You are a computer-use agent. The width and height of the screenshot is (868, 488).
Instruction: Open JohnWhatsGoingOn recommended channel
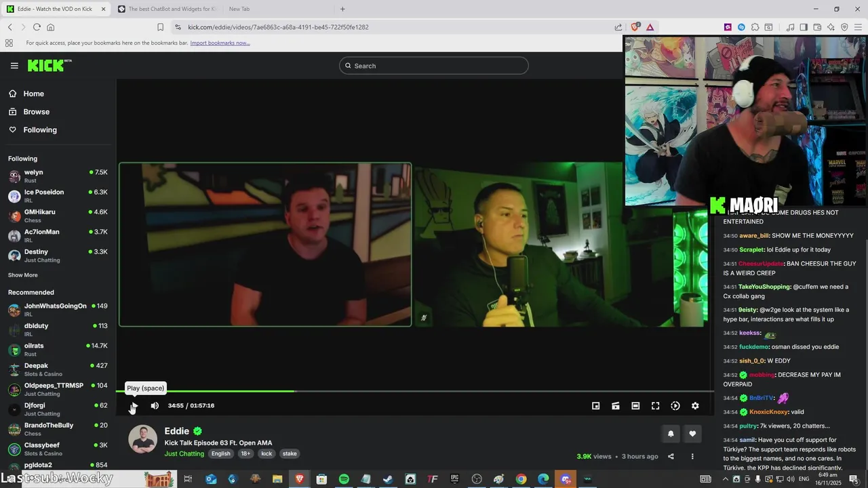click(x=58, y=310)
